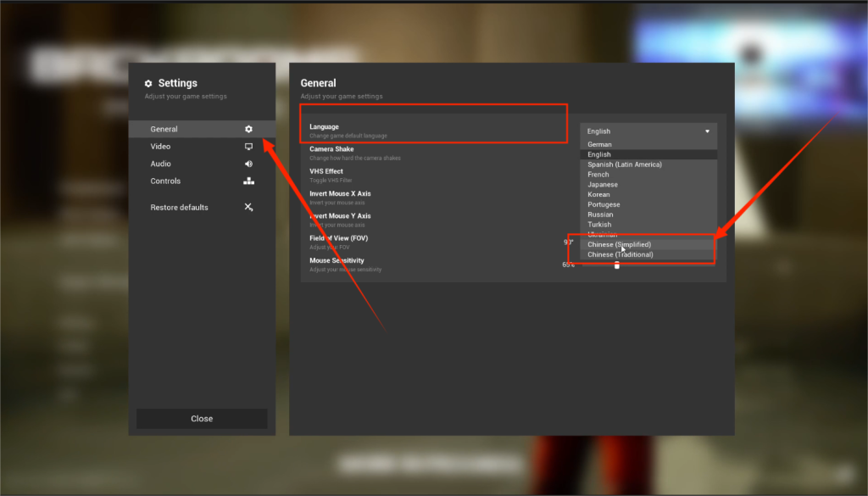The width and height of the screenshot is (868, 496).
Task: Click the gamepad icon next to Controls
Action: [248, 181]
